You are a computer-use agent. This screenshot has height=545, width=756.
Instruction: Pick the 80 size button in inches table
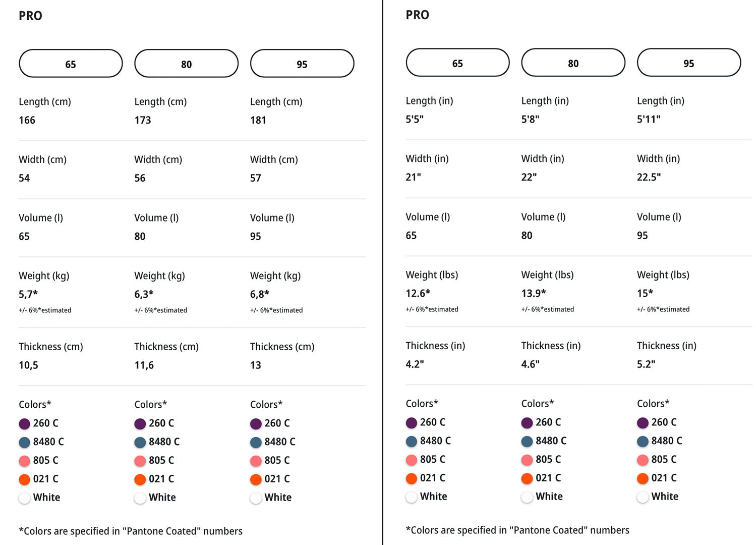(573, 63)
